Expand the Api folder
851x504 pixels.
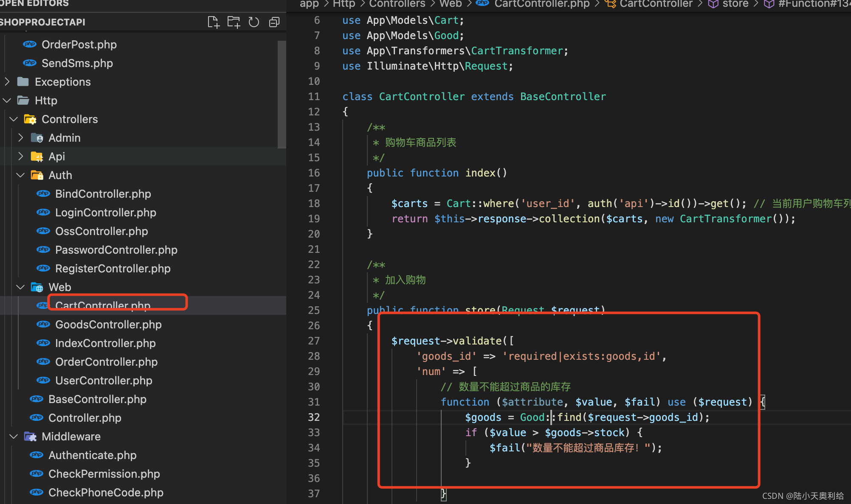click(20, 157)
